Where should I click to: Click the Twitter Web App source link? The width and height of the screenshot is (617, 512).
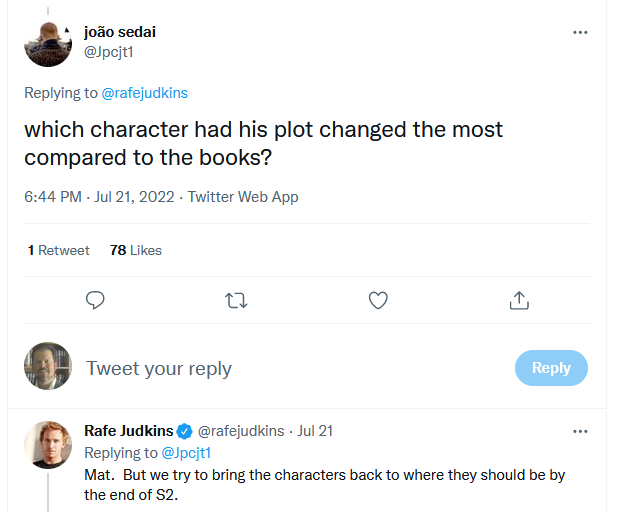coord(243,197)
